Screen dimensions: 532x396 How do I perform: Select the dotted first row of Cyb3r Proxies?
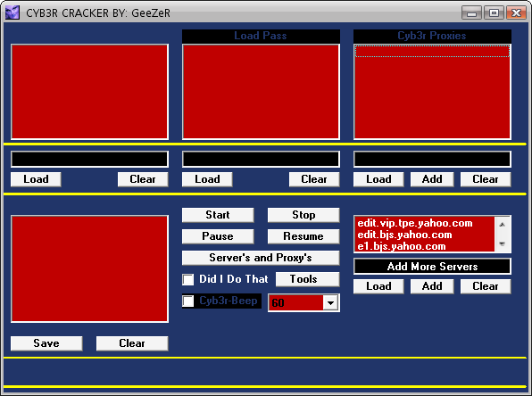click(432, 51)
